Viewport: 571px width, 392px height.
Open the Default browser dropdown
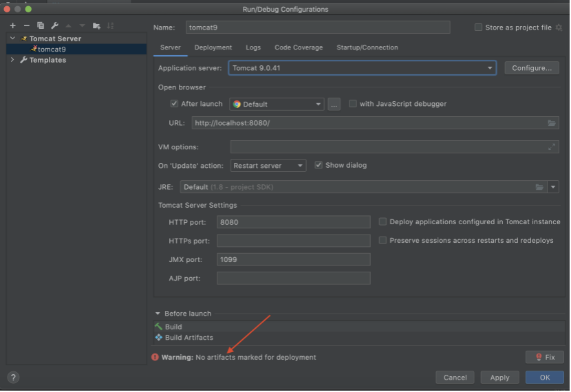point(277,104)
